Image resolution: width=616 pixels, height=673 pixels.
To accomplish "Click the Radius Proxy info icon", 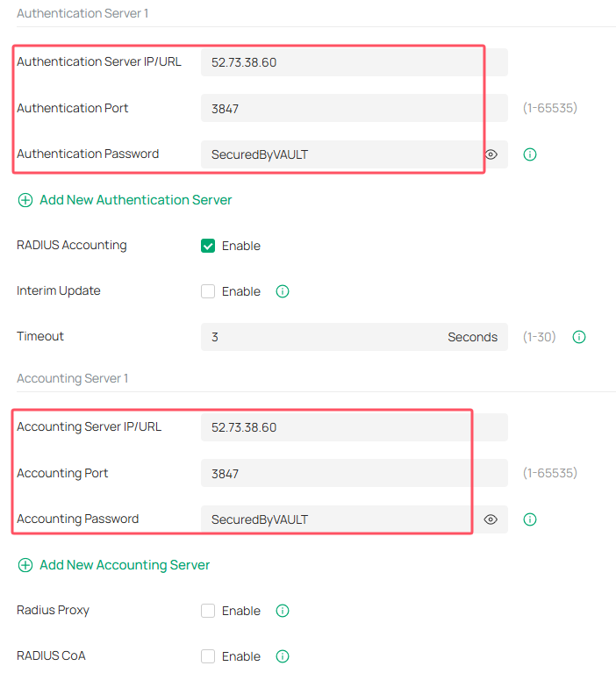I will [283, 611].
